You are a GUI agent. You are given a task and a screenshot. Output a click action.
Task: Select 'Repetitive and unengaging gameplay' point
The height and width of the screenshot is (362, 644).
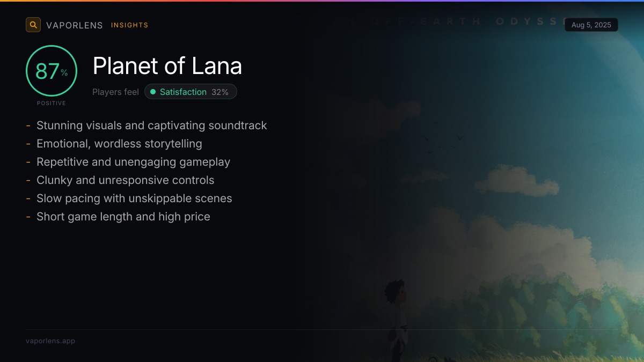tap(133, 162)
